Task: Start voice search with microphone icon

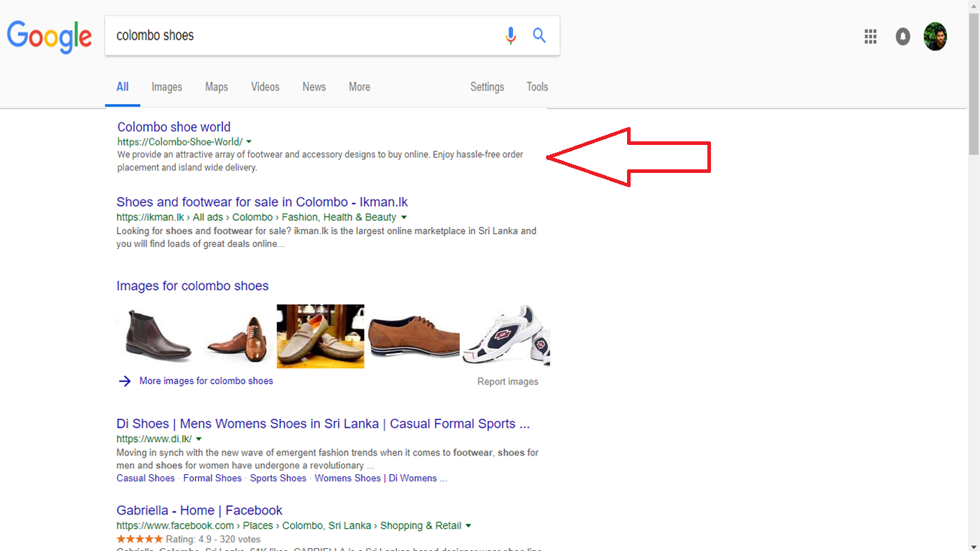Action: pos(510,35)
